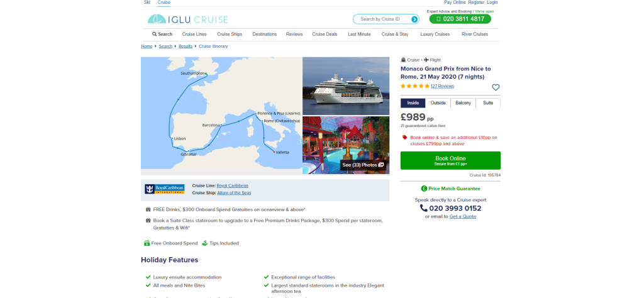The height and width of the screenshot is (298, 644).
Task: Switch to the Balcony cabin tab
Action: (463, 102)
